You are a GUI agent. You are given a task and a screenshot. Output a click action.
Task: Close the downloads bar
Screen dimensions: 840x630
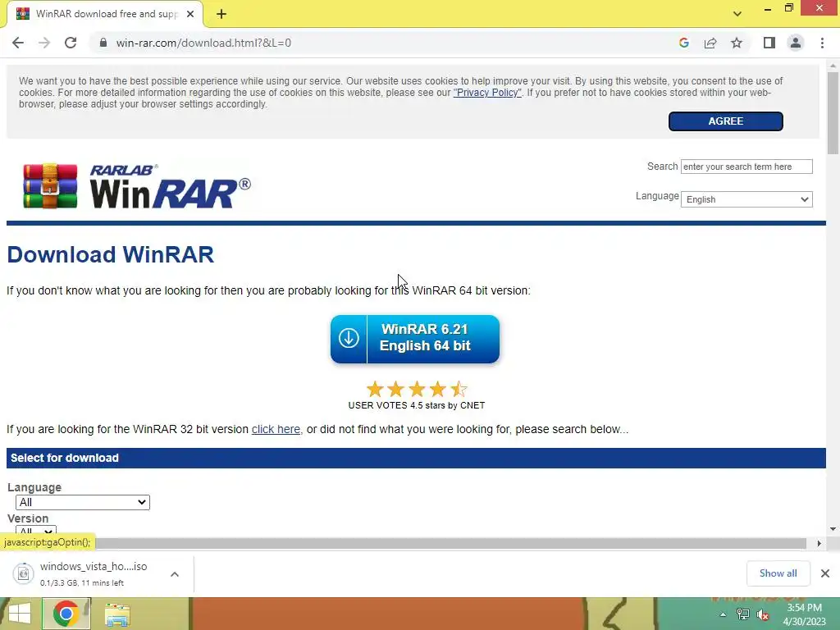tap(825, 573)
